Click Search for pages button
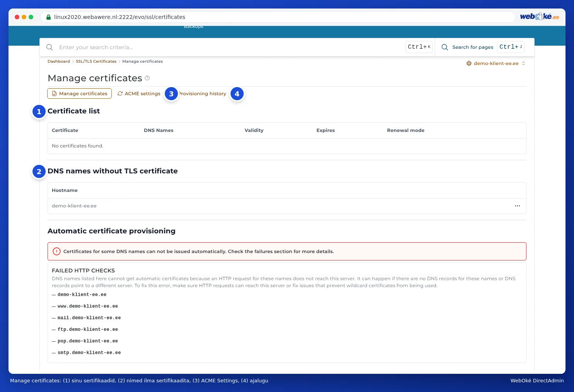 [482, 47]
